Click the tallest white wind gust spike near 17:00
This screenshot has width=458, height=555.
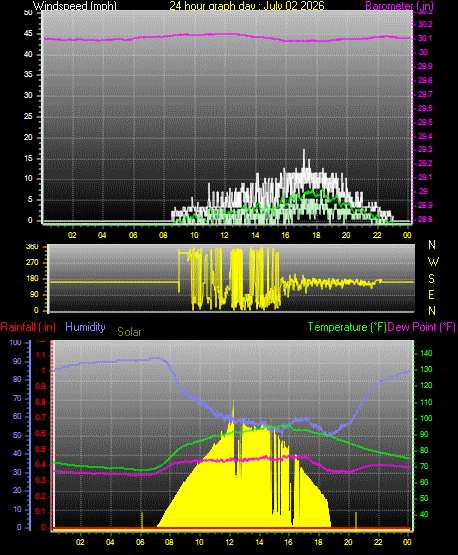click(304, 159)
